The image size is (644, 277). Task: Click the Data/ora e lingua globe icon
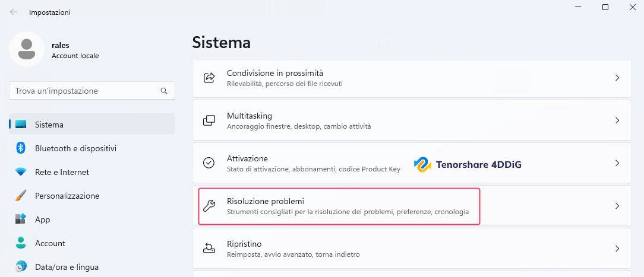[x=21, y=266]
